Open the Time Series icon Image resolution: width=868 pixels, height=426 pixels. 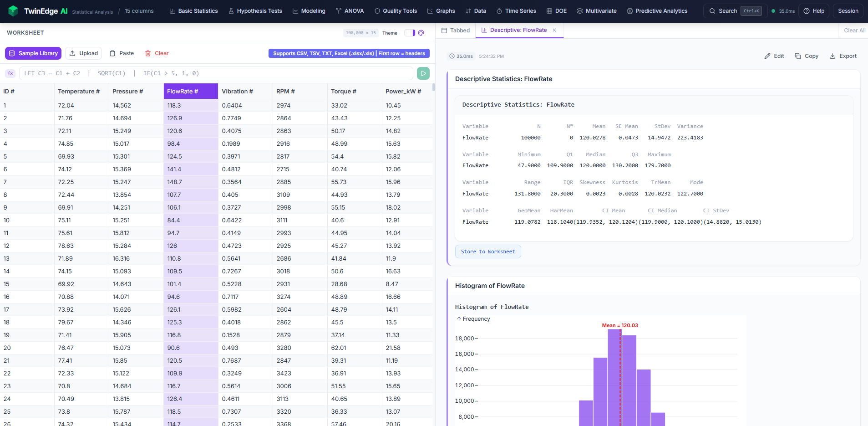pos(499,11)
